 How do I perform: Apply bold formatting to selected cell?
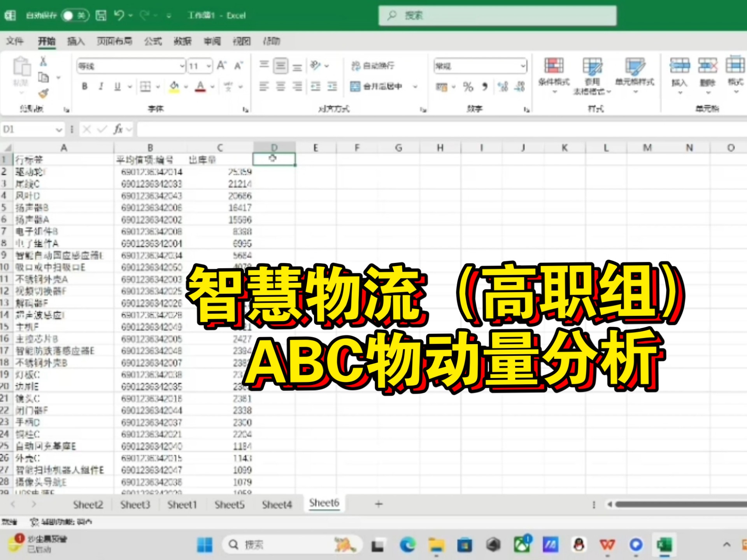click(x=84, y=86)
